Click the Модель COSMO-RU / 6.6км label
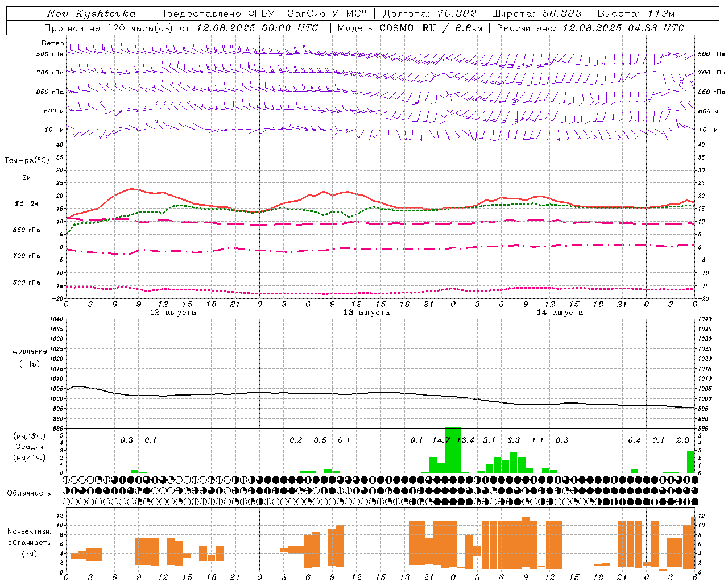The image size is (728, 582). [410, 28]
